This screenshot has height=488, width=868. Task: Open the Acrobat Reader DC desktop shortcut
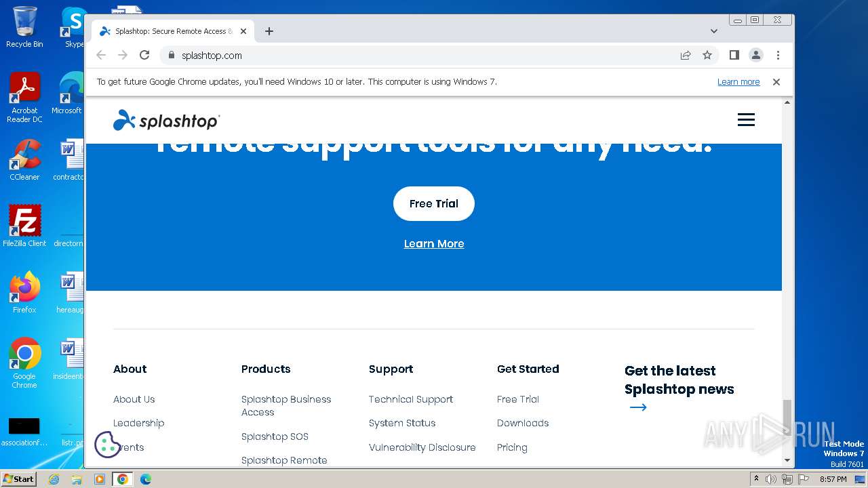tap(24, 98)
